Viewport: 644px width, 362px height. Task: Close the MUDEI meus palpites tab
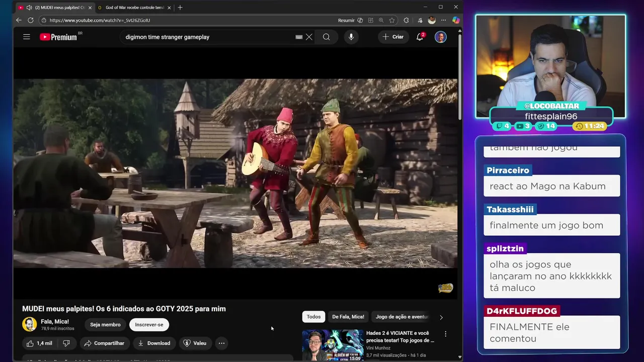(90, 8)
